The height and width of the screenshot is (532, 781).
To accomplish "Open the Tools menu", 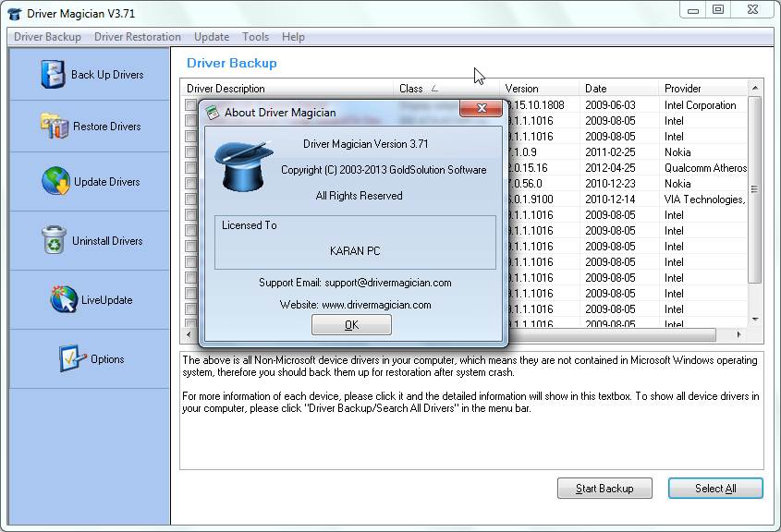I will [255, 37].
